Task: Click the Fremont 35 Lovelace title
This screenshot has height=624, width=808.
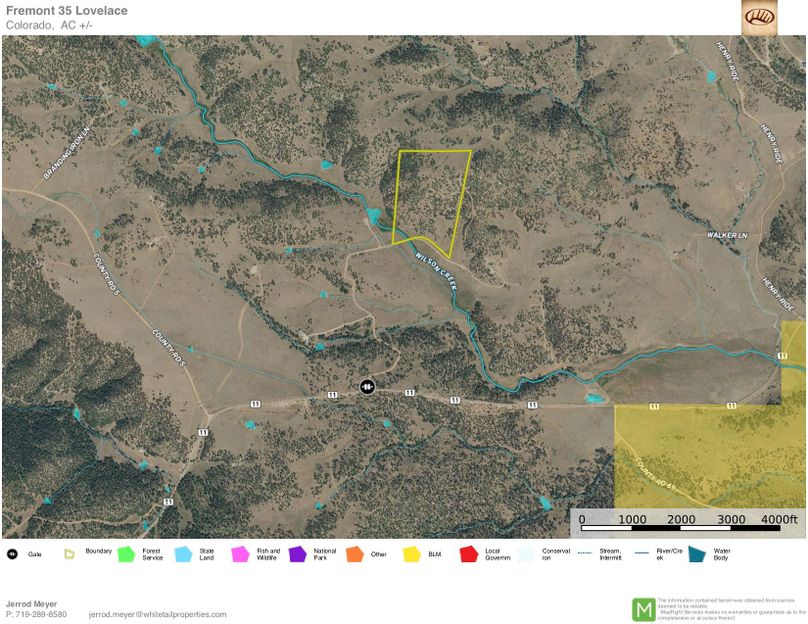Action: (x=66, y=11)
